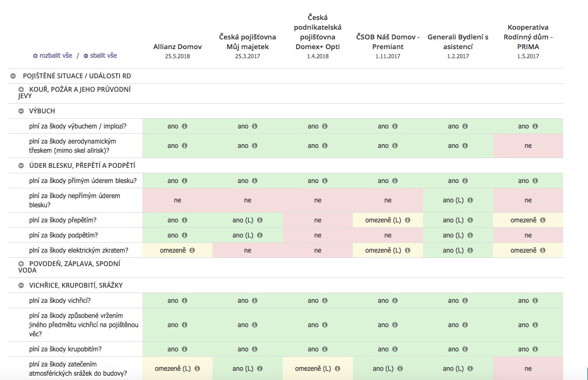
Task: Collapse the 'POJIŠTĚNÉ SITUACE / UDÁLOSTI RD' section
Action: [13, 76]
